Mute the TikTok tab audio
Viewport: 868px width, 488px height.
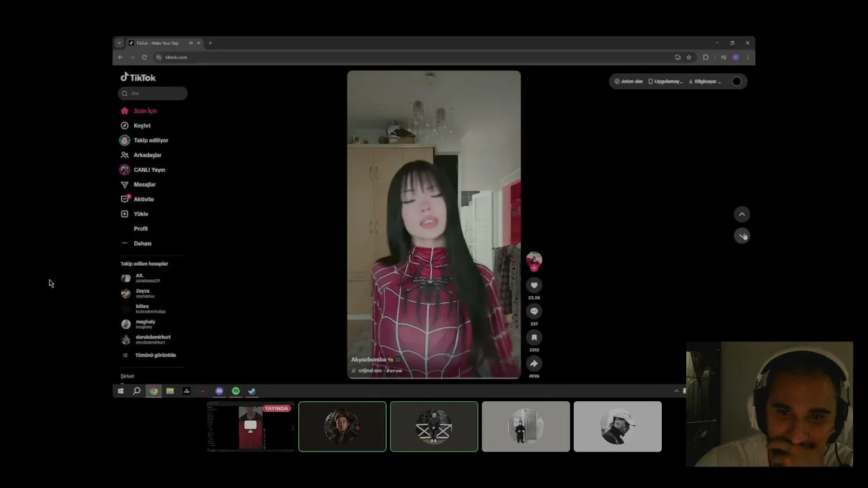click(191, 43)
